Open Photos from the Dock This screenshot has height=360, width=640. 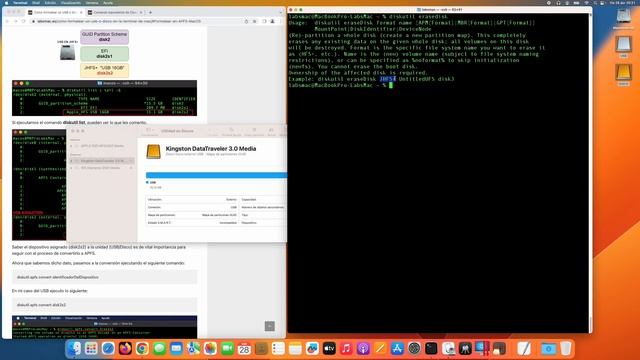210,348
